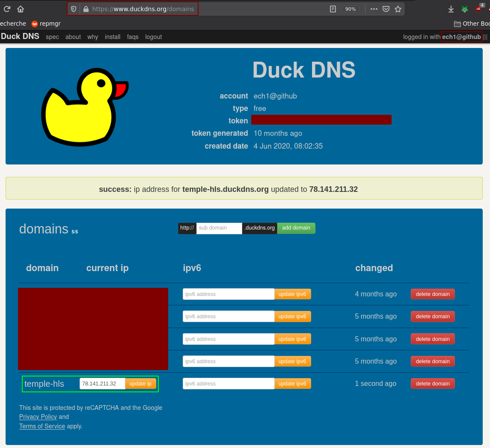Open the faqs page
The width and height of the screenshot is (490, 448).
pyautogui.click(x=133, y=37)
